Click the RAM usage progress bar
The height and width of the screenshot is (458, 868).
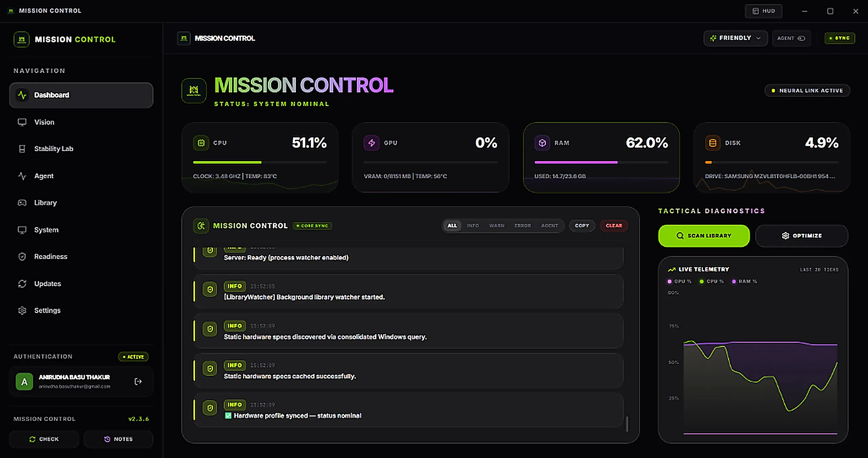pyautogui.click(x=601, y=163)
